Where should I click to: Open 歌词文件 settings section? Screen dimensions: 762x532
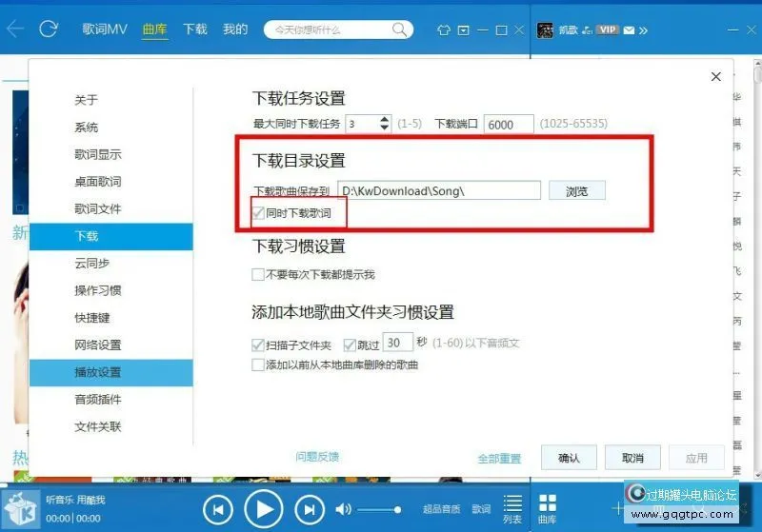click(x=111, y=208)
